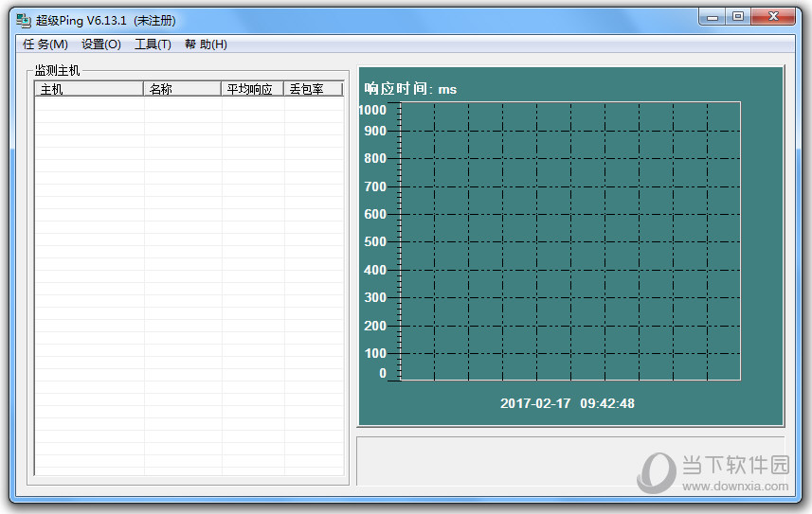Click the 500 axis label
This screenshot has width=812, height=514.
(375, 241)
